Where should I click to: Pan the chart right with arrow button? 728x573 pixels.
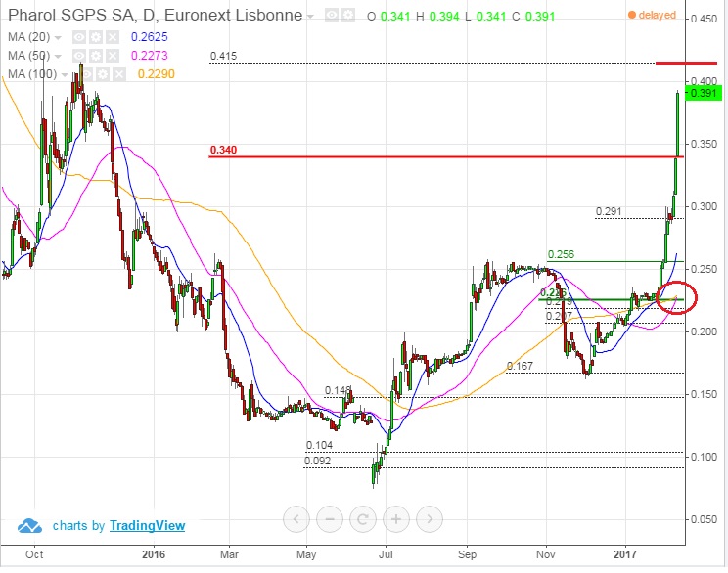[430, 518]
